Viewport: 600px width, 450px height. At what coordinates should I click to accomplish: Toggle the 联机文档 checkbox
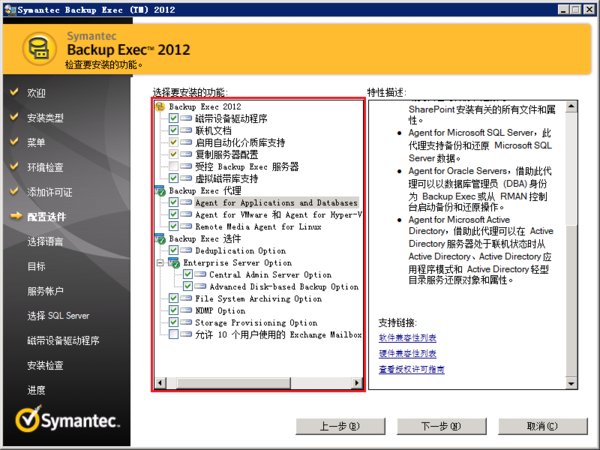[x=173, y=130]
